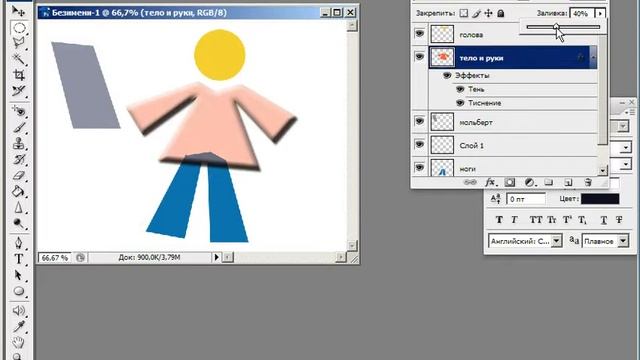
Task: Toggle lock image pixels brush icon
Action: pos(476,13)
